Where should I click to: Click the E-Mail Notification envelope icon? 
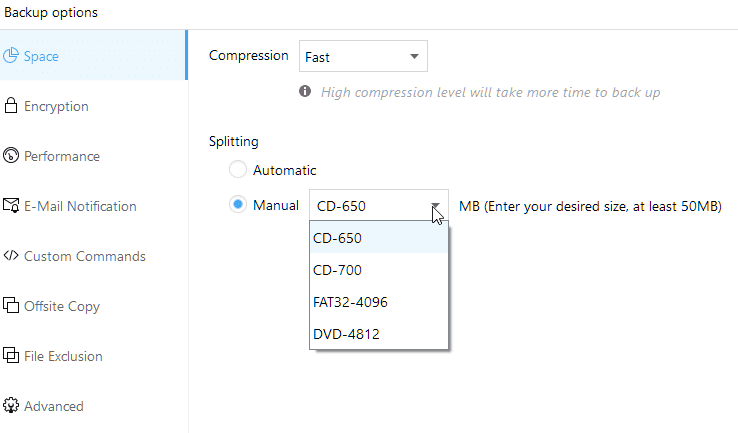tap(11, 205)
